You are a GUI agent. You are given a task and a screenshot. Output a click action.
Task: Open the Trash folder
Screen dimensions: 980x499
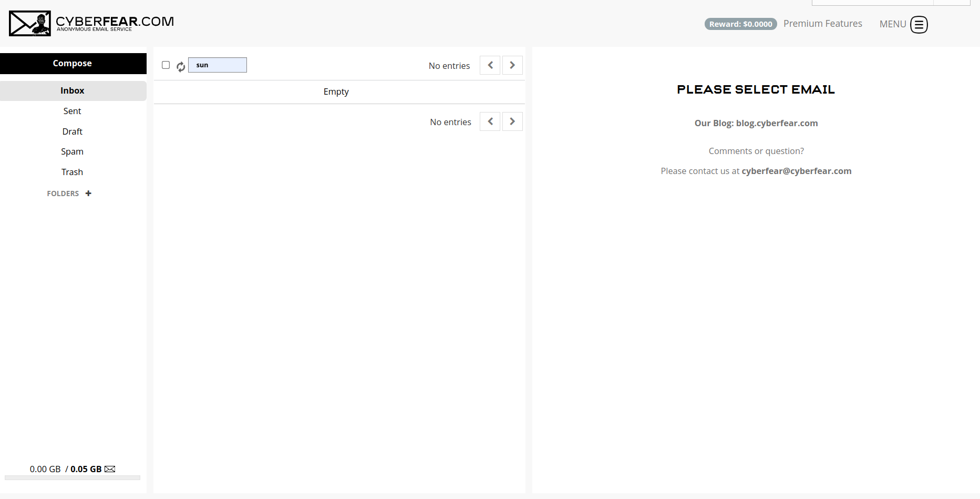[x=73, y=172]
